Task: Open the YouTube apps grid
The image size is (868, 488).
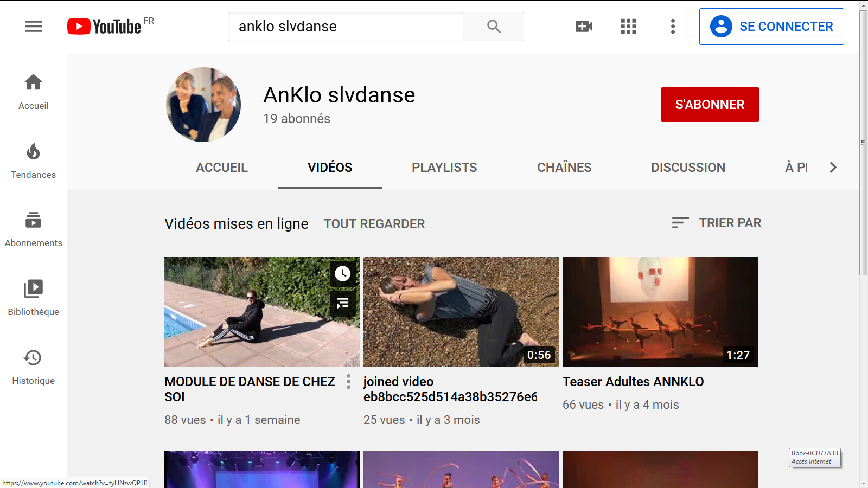Action: (x=628, y=26)
